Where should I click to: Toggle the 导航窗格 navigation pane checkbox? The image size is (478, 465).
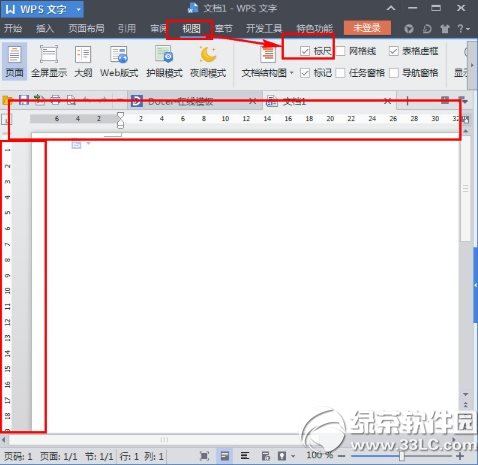(x=394, y=73)
